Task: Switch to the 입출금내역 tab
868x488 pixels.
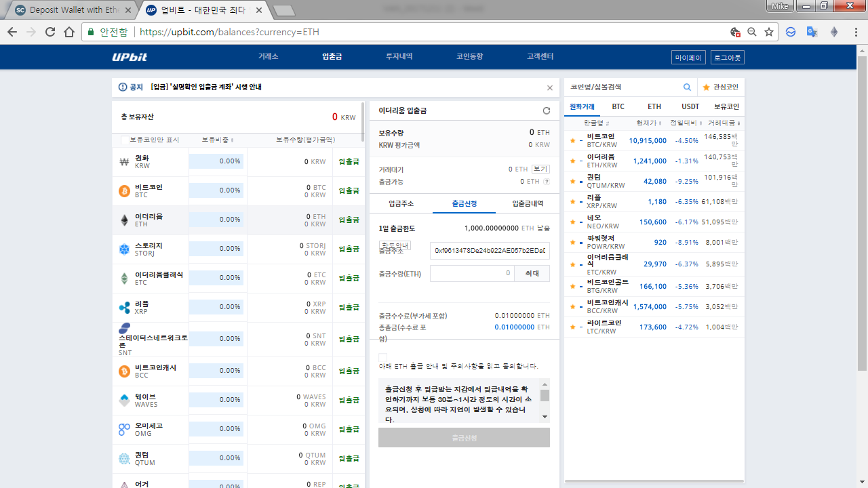Action: pyautogui.click(x=527, y=203)
